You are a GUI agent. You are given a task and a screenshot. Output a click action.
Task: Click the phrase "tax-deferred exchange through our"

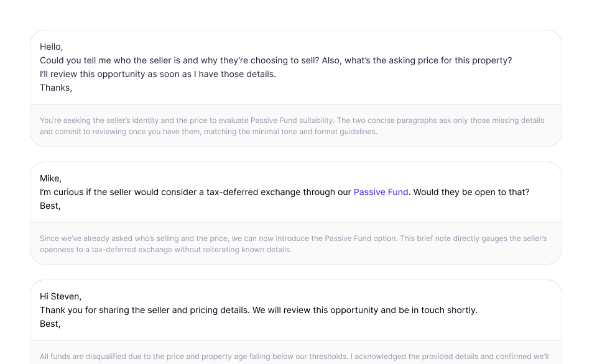(x=275, y=193)
